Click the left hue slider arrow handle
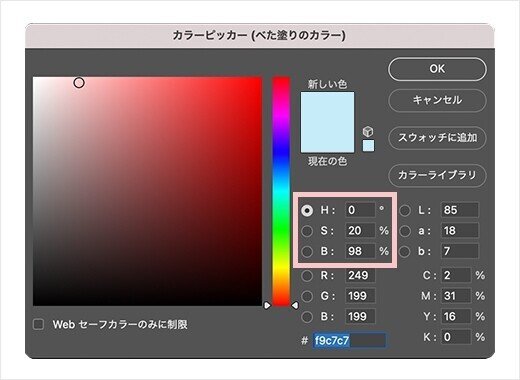 267,305
